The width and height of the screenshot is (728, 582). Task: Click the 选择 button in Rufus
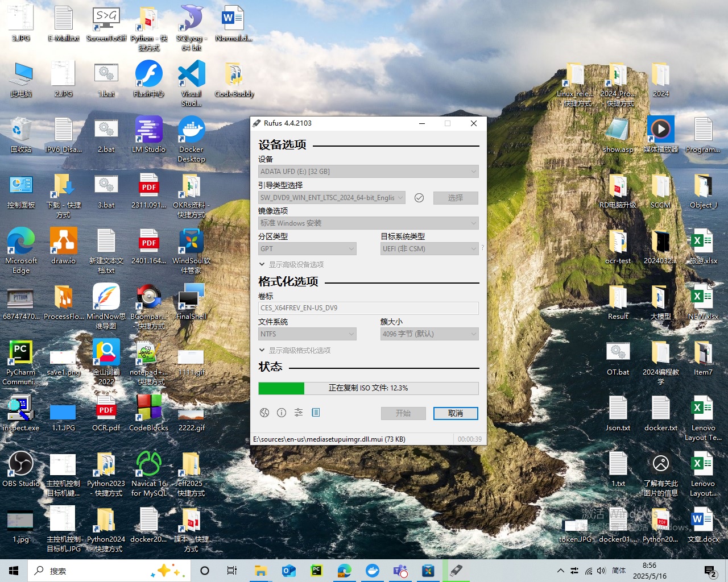[x=456, y=198]
